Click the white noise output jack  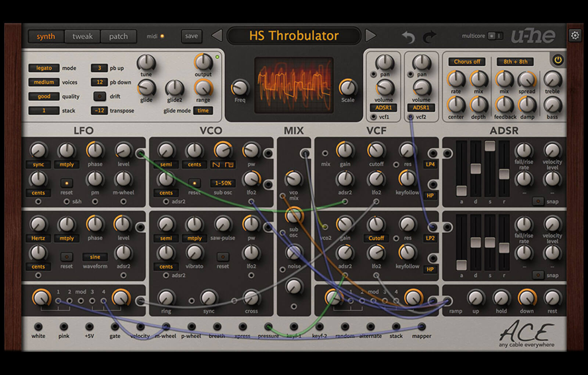tap(38, 326)
